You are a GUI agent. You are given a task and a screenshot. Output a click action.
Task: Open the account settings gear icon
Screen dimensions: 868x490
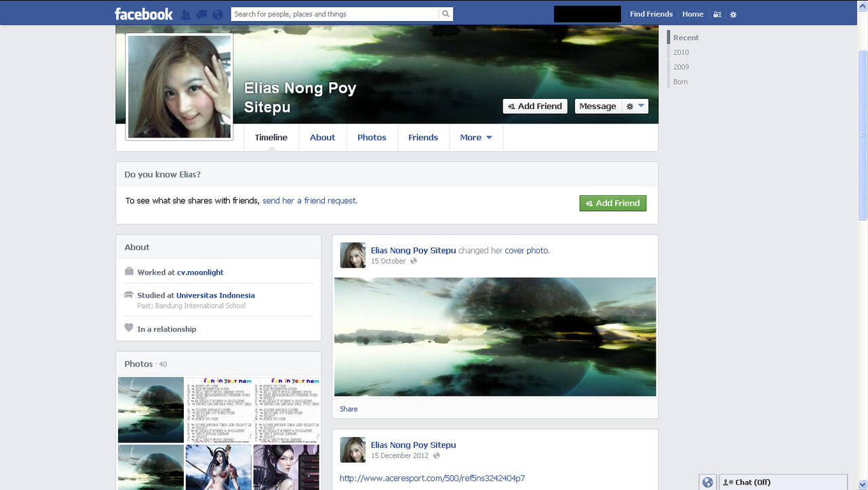click(733, 14)
